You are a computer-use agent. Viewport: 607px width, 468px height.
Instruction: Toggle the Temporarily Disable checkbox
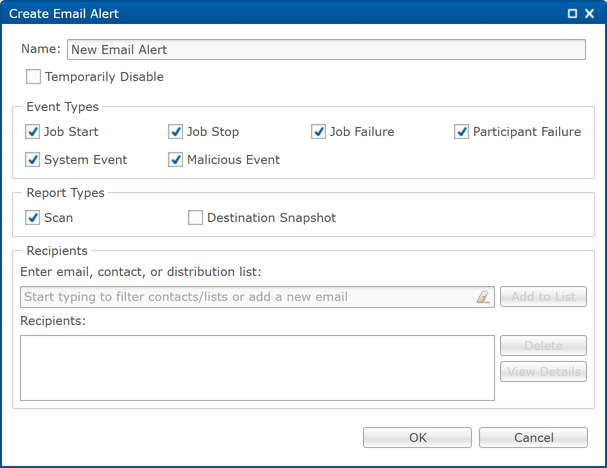33,77
